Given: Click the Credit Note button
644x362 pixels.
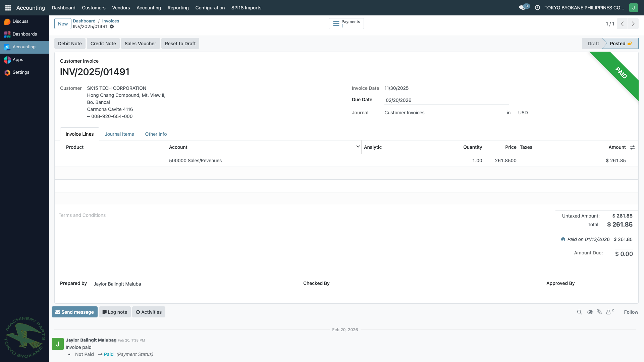Looking at the screenshot, I should (103, 44).
